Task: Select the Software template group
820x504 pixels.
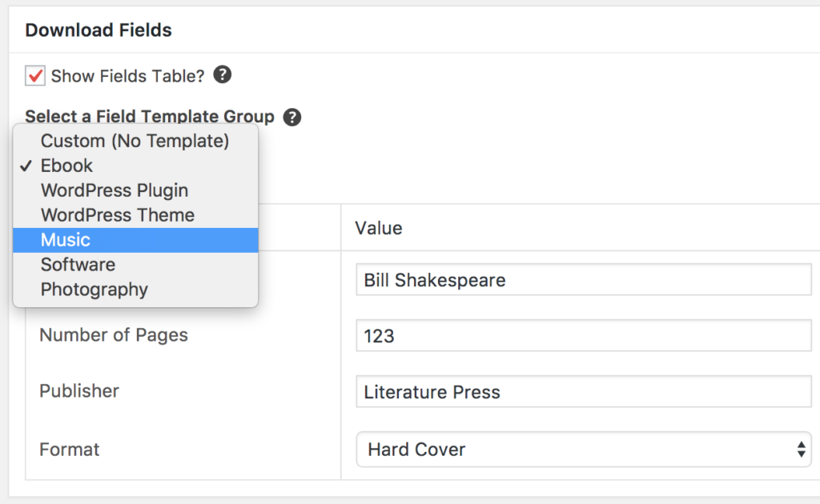Action: [78, 264]
